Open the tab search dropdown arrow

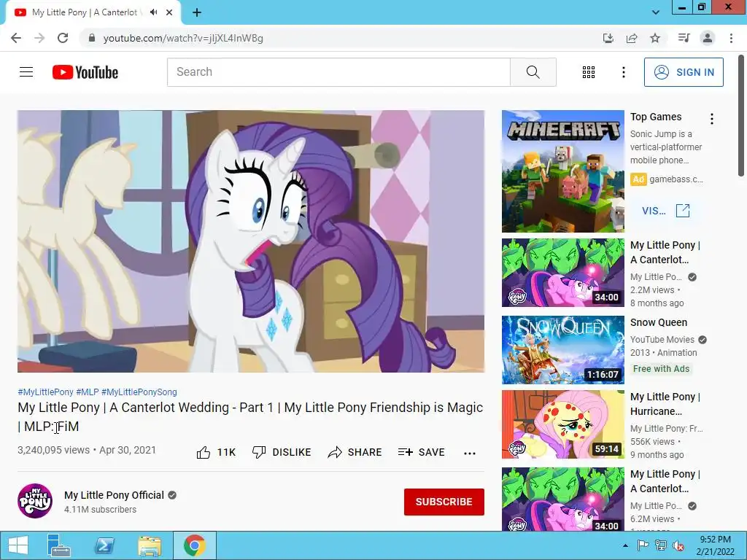click(656, 12)
